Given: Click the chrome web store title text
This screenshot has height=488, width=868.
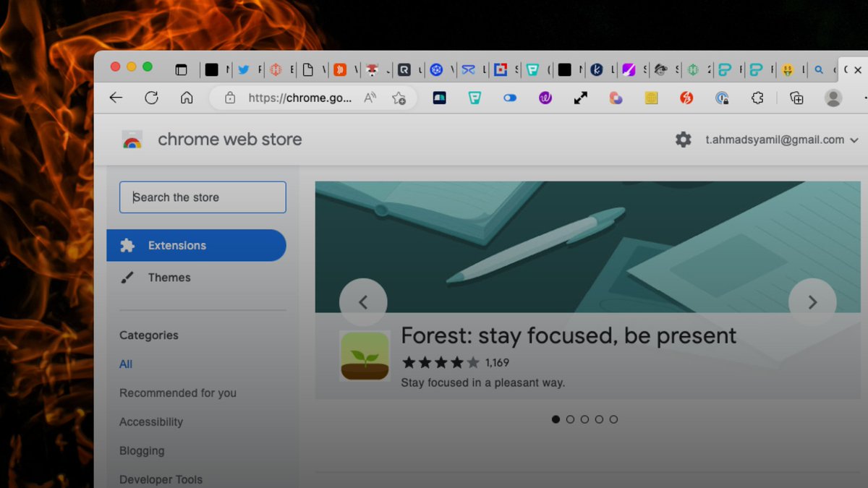Looking at the screenshot, I should pyautogui.click(x=230, y=140).
